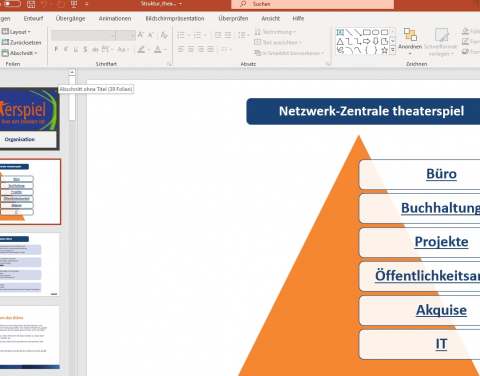Toggle bold formatting button
Image resolution: width=480 pixels, height=376 pixels.
click(x=56, y=50)
